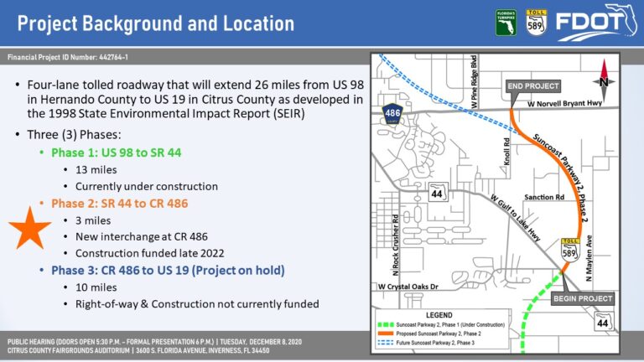Image resolution: width=644 pixels, height=362 pixels.
Task: Click the LEGEND heading on map
Action: [439, 315]
